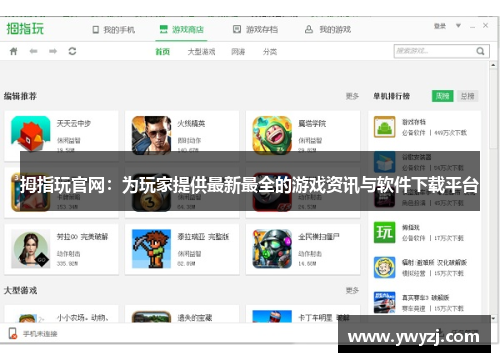Screen dimensions: 500x362
Task: Click 更多 next to 编辑推荐
Action: 352,96
